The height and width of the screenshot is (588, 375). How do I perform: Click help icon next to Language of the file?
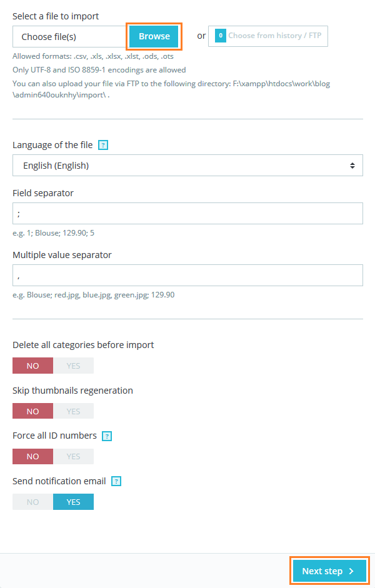104,145
